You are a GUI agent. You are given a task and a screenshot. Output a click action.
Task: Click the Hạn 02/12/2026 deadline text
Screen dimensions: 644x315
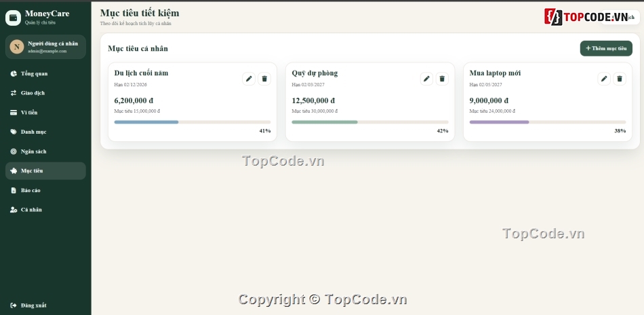131,85
